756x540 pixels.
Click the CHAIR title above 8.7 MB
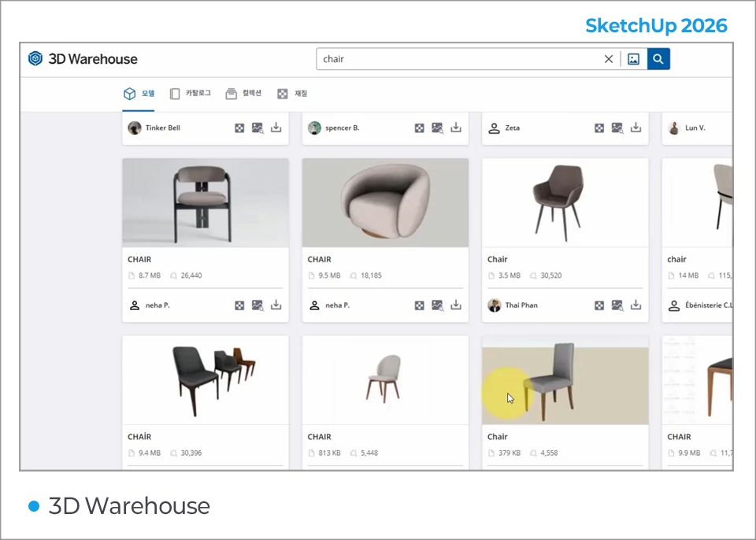[x=139, y=260]
